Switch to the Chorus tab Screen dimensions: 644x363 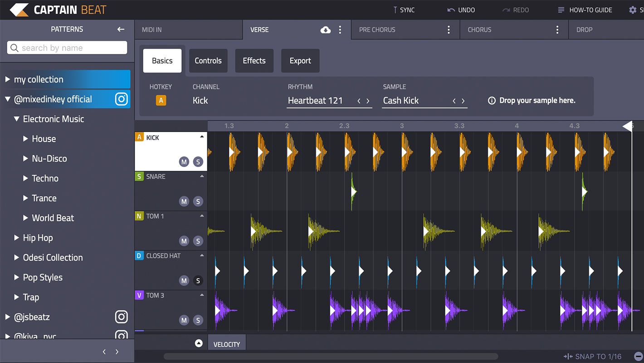pyautogui.click(x=479, y=30)
